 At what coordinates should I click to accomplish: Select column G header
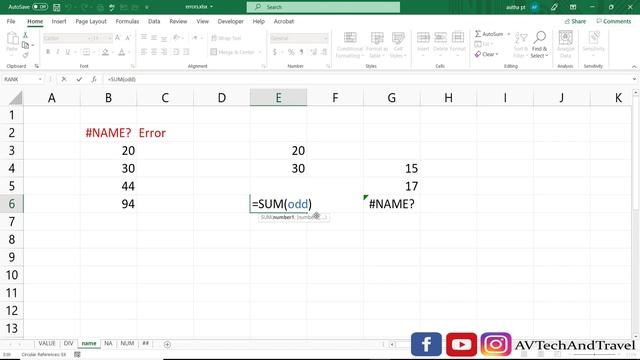coord(391,98)
